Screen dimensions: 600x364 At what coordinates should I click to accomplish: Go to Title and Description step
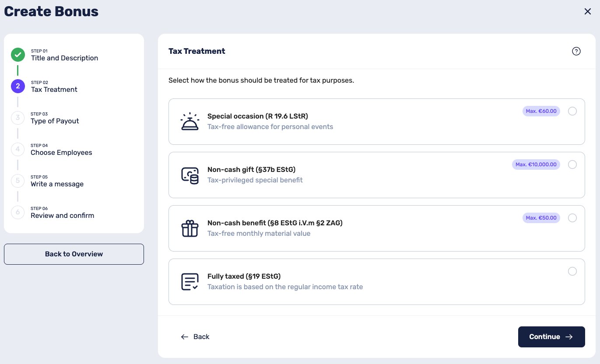pos(64,58)
